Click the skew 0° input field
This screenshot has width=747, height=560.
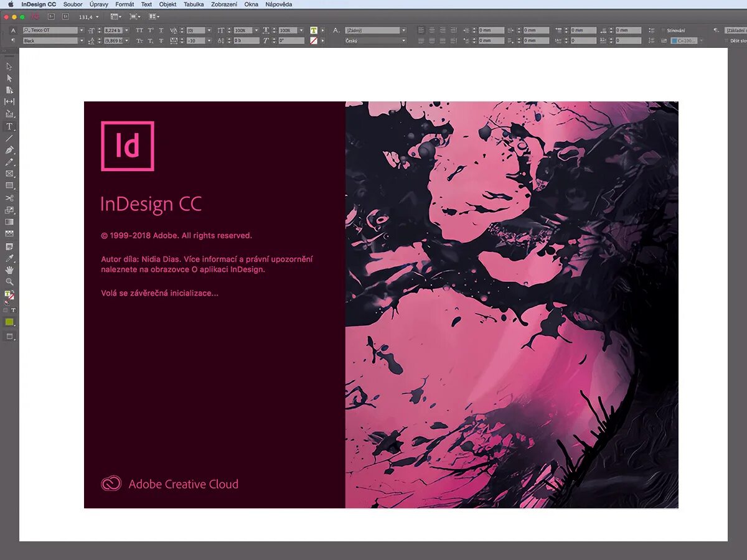click(291, 40)
